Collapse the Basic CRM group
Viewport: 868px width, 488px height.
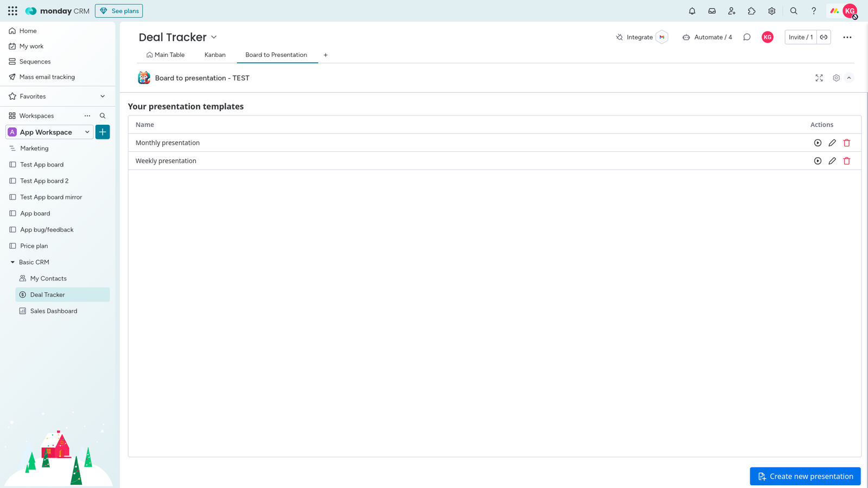(x=12, y=262)
